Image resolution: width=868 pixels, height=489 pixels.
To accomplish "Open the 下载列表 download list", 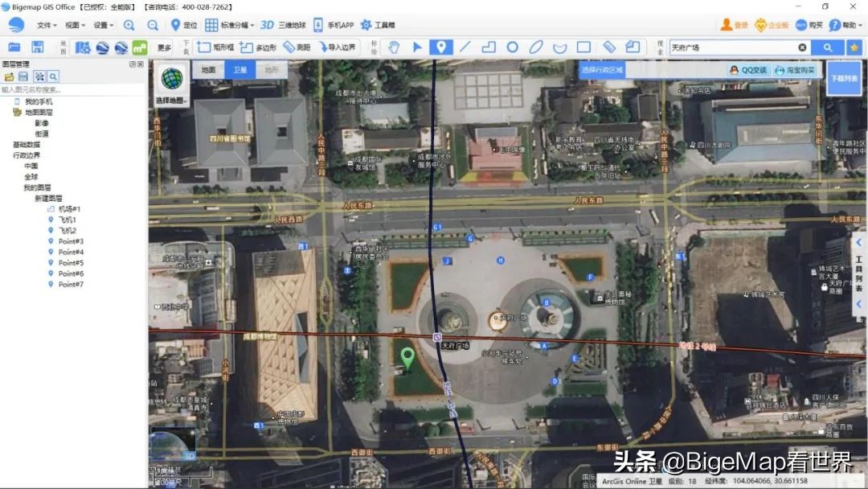I will 844,79.
